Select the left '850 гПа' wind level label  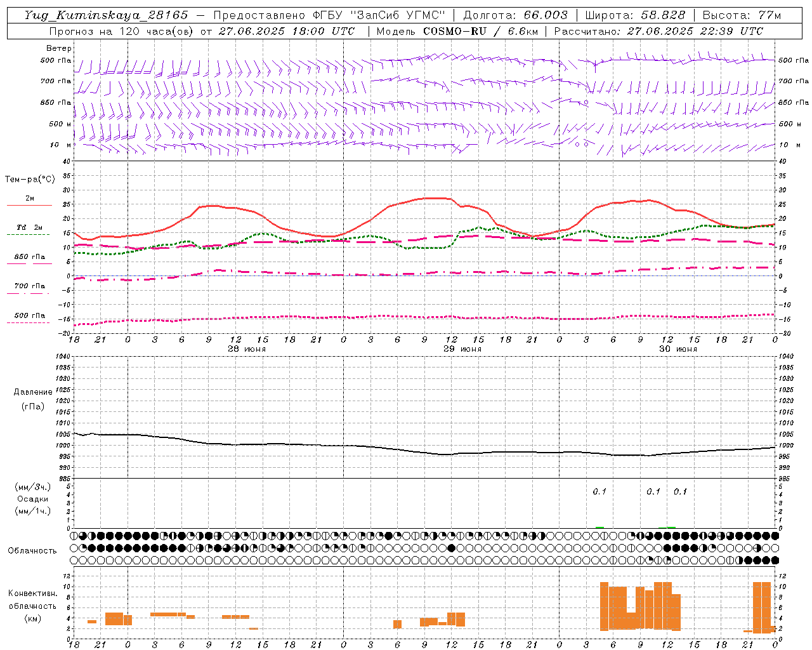tap(56, 102)
